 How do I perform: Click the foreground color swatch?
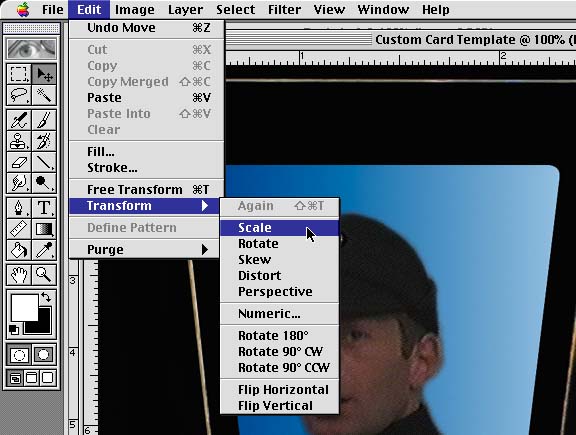point(24,308)
